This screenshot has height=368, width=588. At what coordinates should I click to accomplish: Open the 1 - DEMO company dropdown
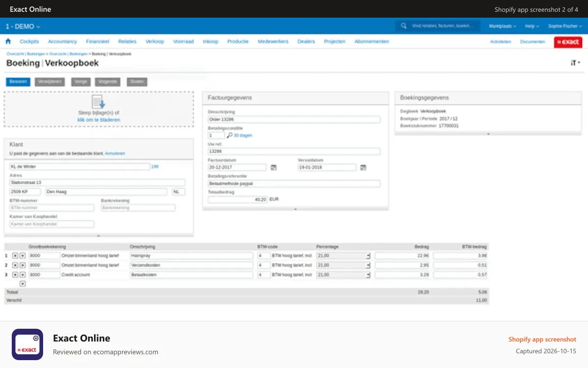(23, 26)
